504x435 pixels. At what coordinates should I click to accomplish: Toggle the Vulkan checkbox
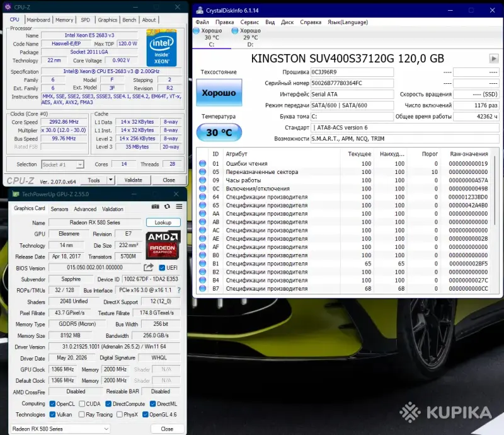click(x=52, y=414)
